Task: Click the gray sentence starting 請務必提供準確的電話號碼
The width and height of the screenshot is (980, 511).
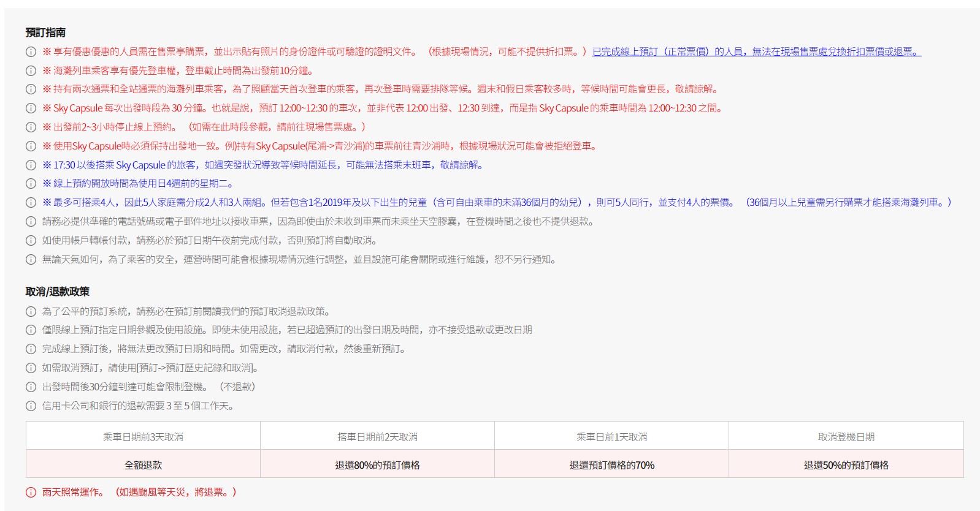Action: [319, 222]
